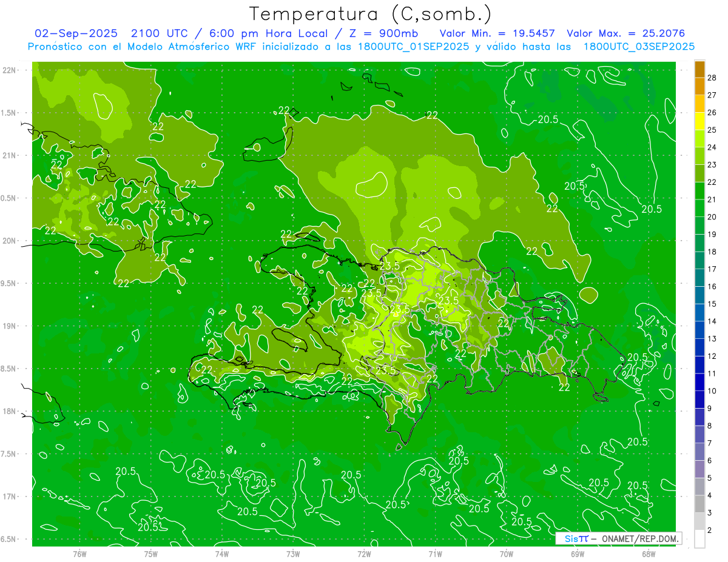The width and height of the screenshot is (728, 562).
Task: Pick the teal swatch between 16 and 17
Action: click(699, 278)
